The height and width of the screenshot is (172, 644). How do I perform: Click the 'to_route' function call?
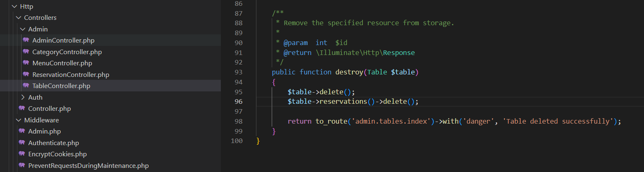click(331, 121)
